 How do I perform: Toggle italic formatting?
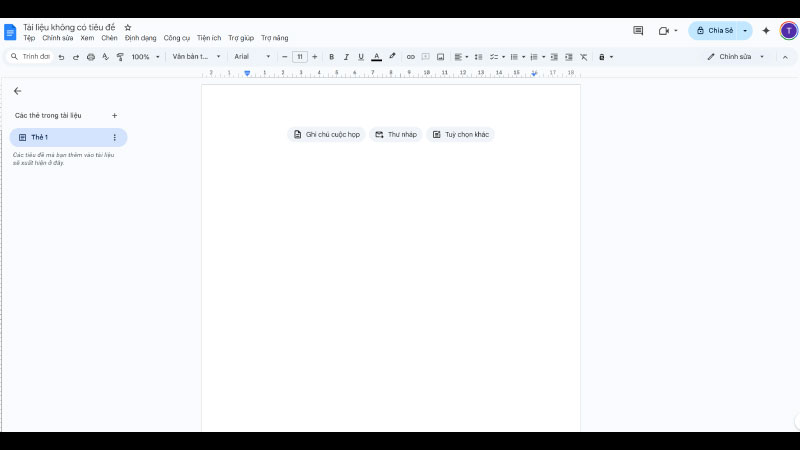coord(346,57)
